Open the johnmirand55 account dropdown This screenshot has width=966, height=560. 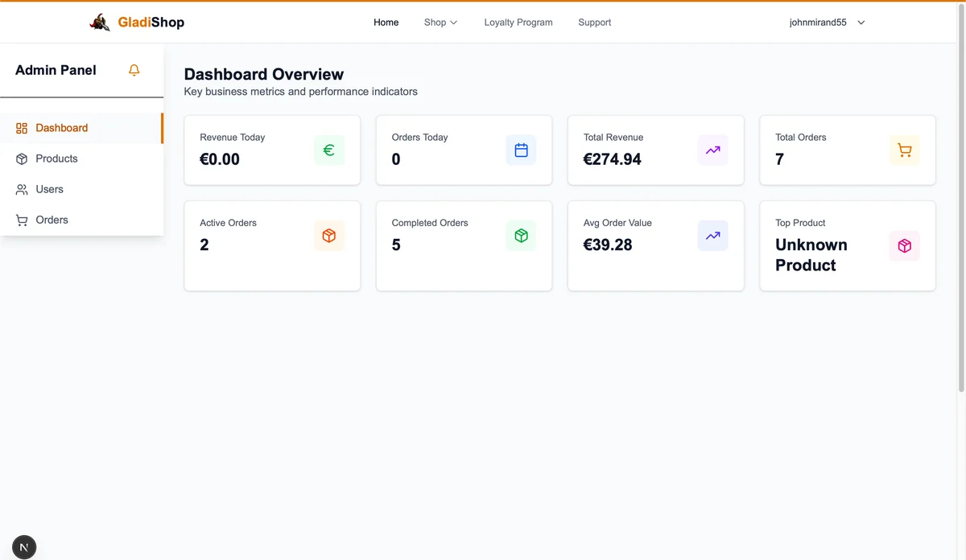[x=827, y=23]
